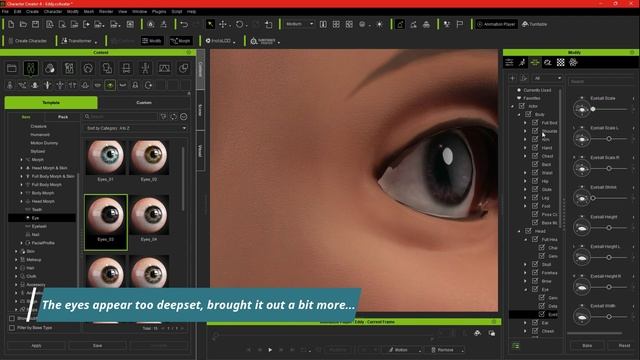Open the Turntable tool

tap(534, 24)
